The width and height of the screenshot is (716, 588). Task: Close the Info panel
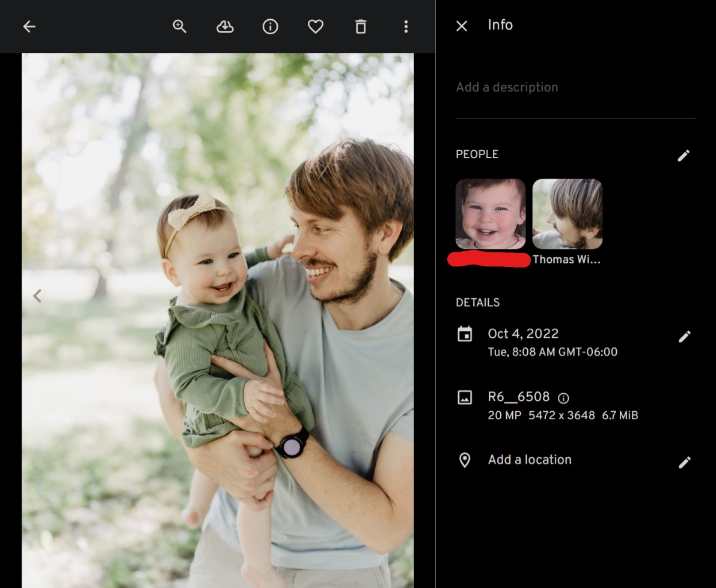tap(462, 26)
